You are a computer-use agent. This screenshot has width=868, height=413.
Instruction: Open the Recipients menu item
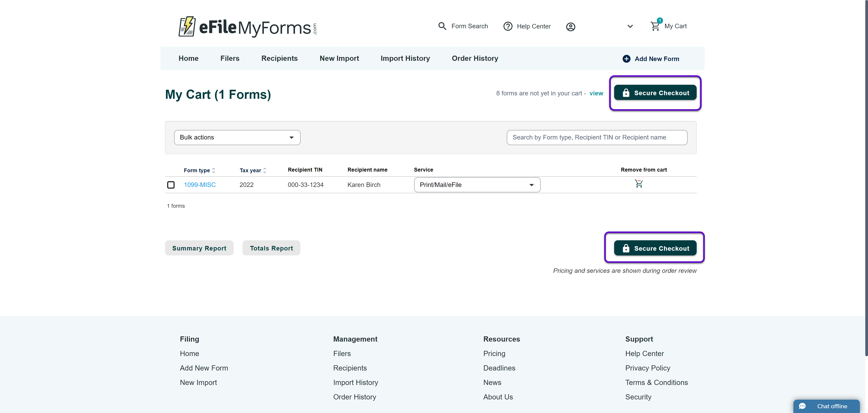click(279, 58)
